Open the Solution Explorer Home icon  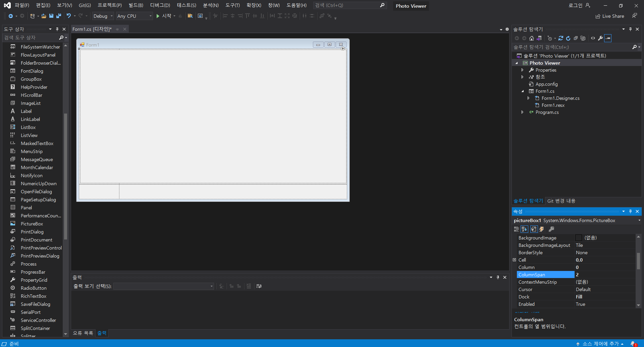click(x=532, y=38)
